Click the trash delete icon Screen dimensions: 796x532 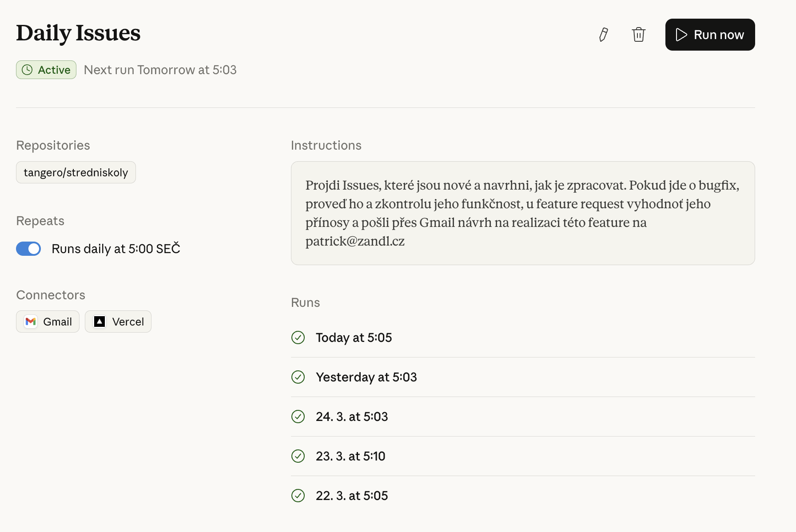638,35
